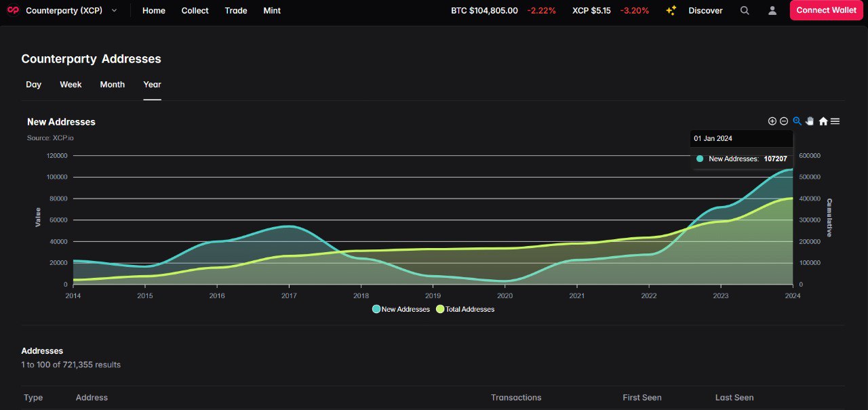Click the user account profile icon

pos(772,11)
